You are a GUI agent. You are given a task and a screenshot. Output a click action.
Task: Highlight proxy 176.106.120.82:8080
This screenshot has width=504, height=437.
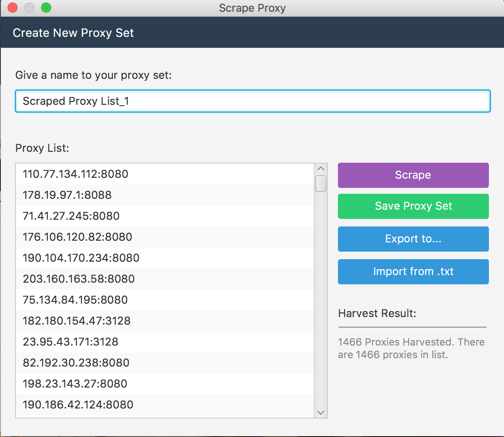point(78,237)
